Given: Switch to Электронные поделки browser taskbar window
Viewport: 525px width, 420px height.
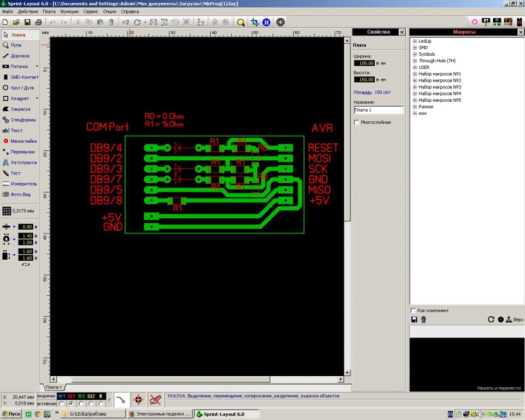Looking at the screenshot, I should [160, 414].
